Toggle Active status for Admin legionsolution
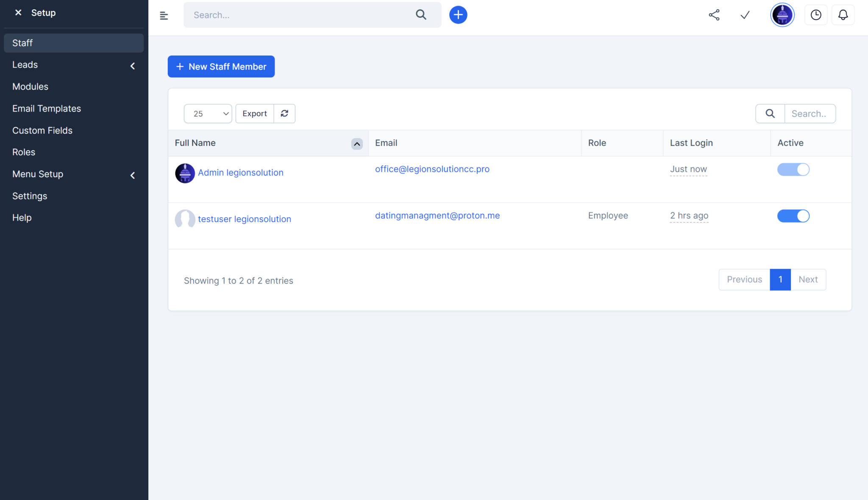The image size is (868, 500). coord(793,169)
